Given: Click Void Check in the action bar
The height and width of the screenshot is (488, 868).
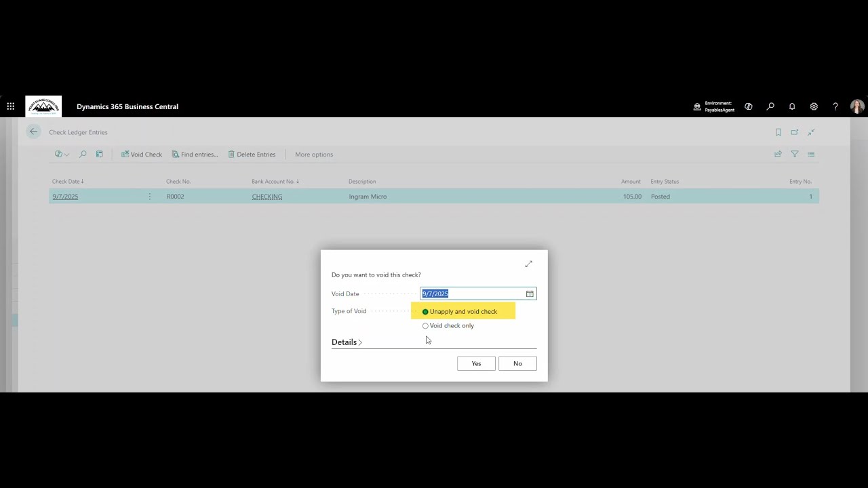Looking at the screenshot, I should 142,155.
